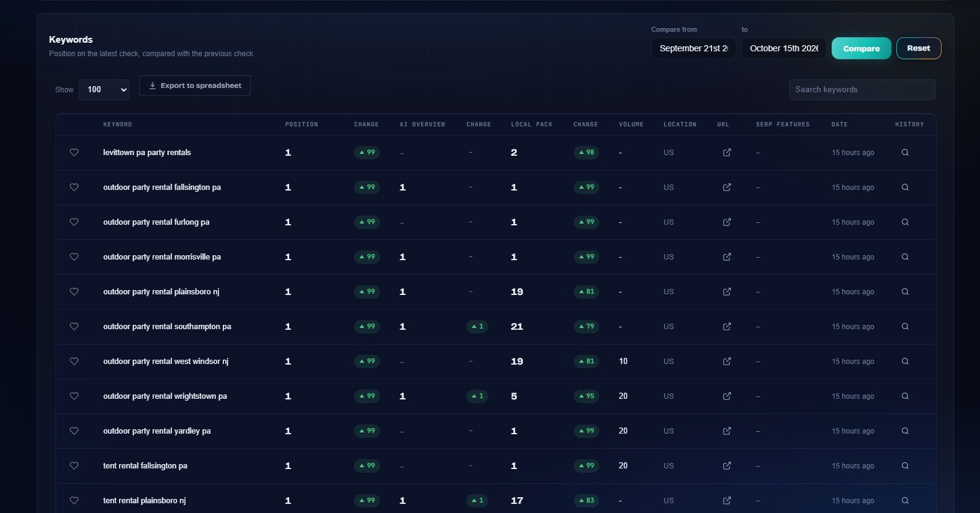
Task: Select keyword outdoor party rental wrightstown pa
Action: click(165, 396)
